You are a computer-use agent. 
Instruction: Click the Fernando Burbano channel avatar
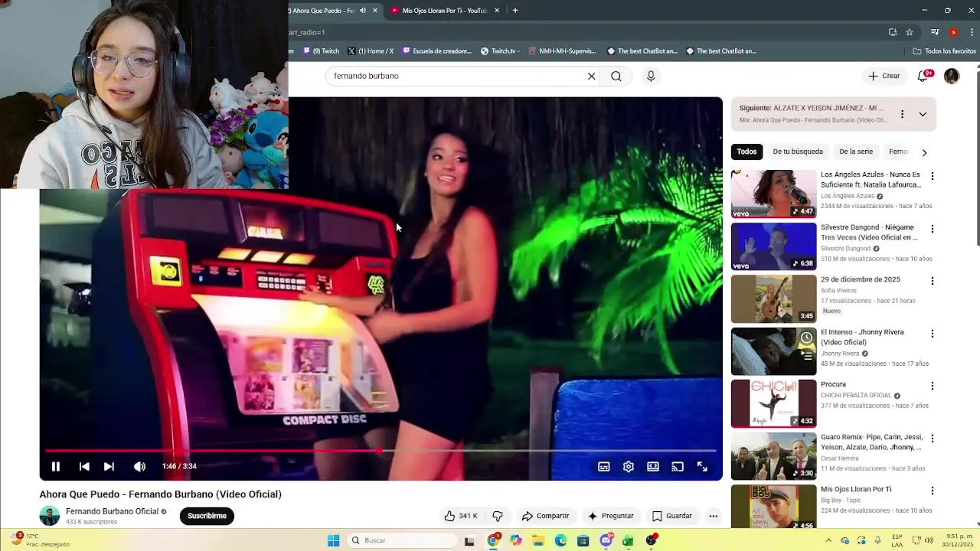pos(50,516)
